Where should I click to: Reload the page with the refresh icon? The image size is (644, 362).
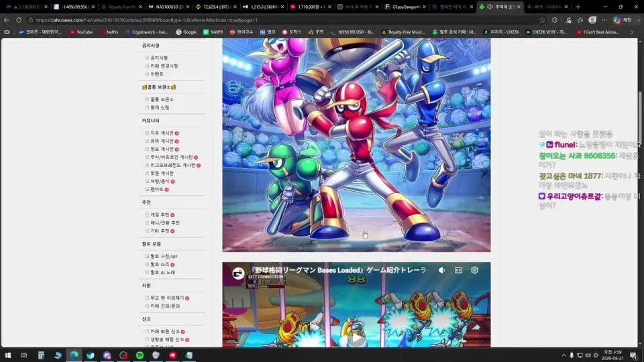pyautogui.click(x=19, y=19)
